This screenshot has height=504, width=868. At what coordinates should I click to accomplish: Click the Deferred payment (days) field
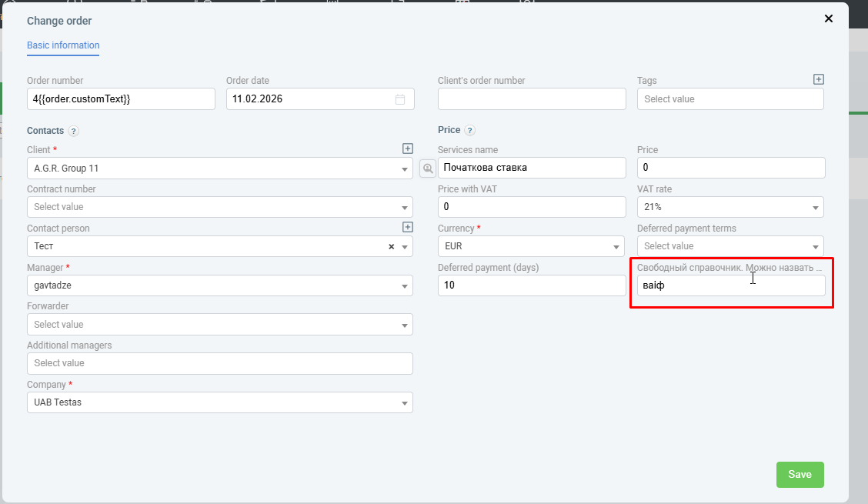point(532,285)
